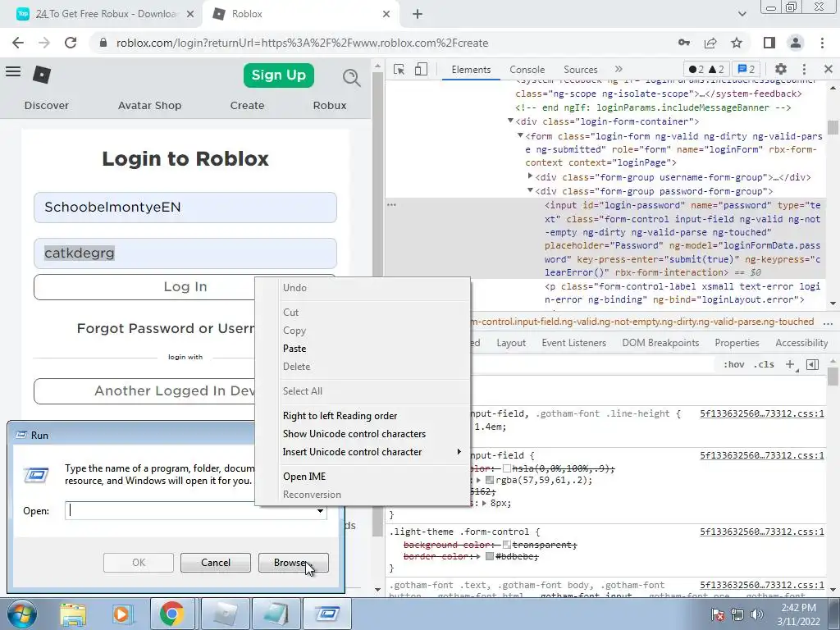
Task: Click the Chrome forward arrow
Action: click(44, 43)
